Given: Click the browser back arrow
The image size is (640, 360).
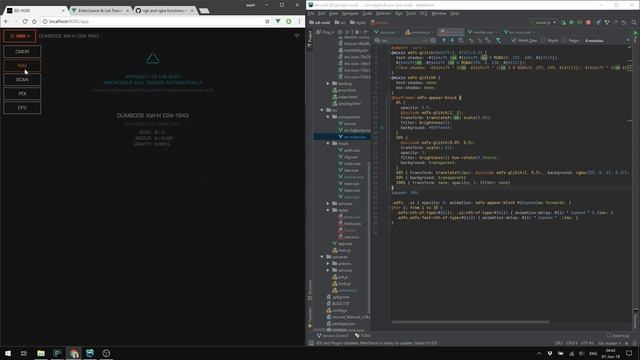Looking at the screenshot, I should [x=6, y=21].
